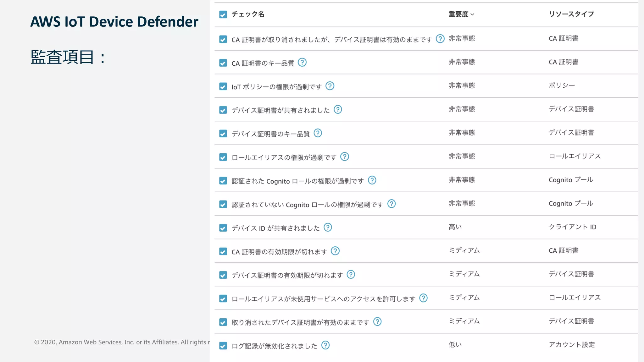Uncheck CA 証明書の有効期限が切れます checkbox
644x362 pixels.
click(223, 251)
